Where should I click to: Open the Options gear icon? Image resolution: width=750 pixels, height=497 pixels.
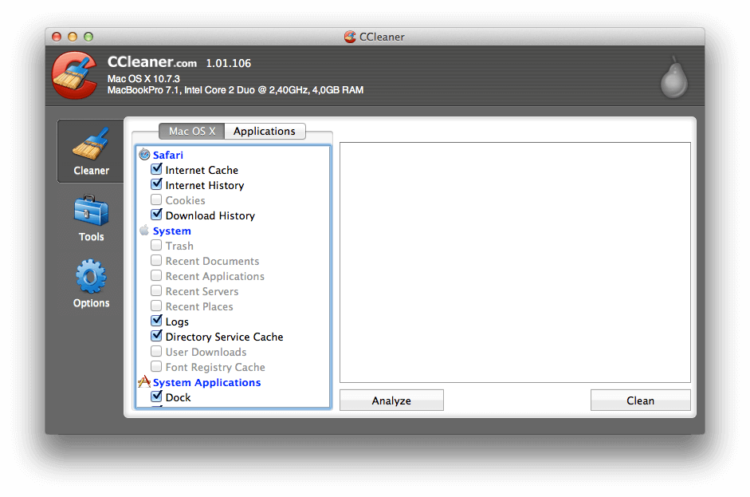91,276
